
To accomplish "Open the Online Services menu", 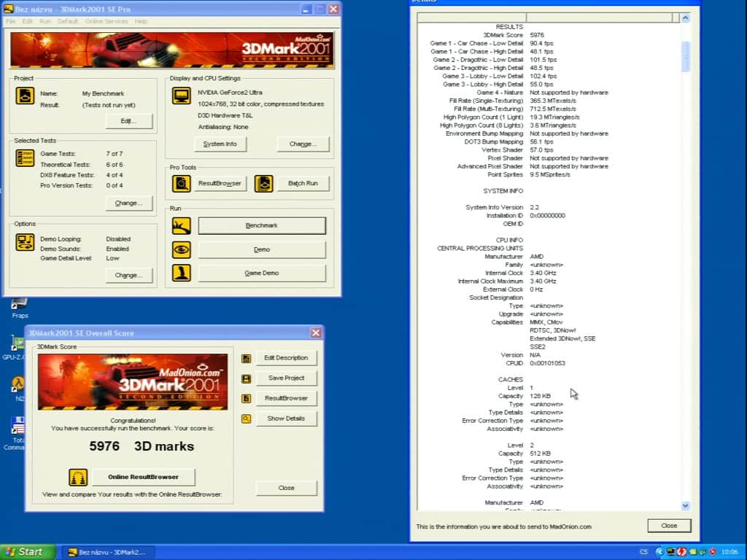I will pyautogui.click(x=107, y=21).
